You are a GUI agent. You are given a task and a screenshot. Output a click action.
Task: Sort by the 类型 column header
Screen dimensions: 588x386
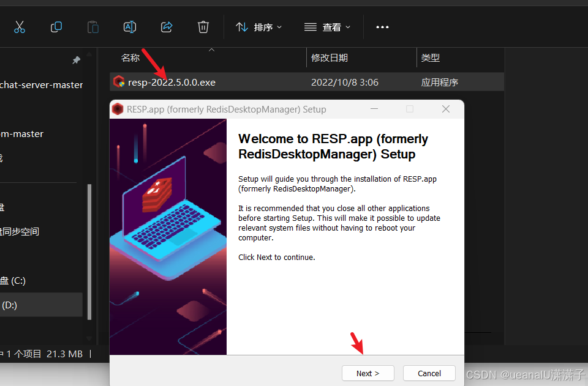click(x=430, y=58)
